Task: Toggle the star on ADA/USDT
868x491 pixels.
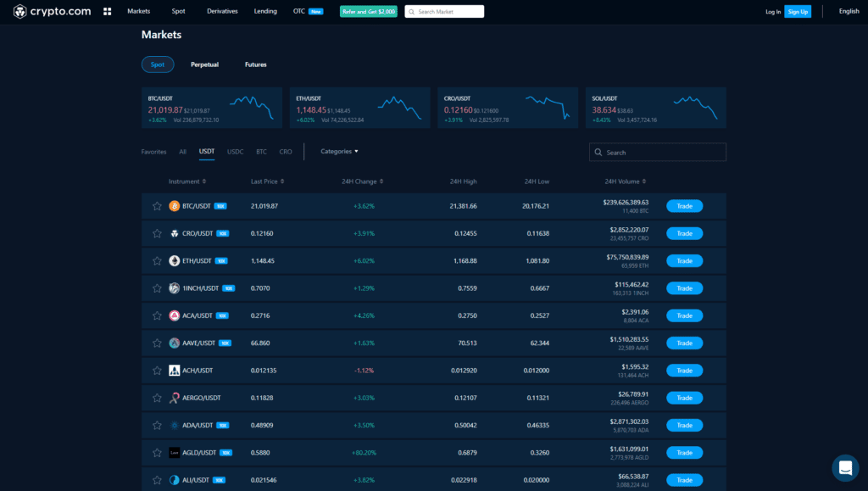Action: pos(157,425)
